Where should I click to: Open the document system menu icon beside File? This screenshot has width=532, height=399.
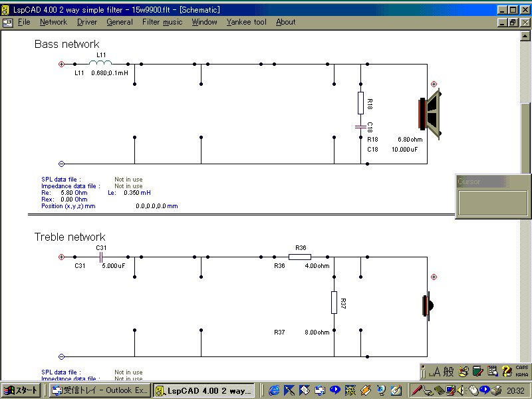tap(7, 22)
